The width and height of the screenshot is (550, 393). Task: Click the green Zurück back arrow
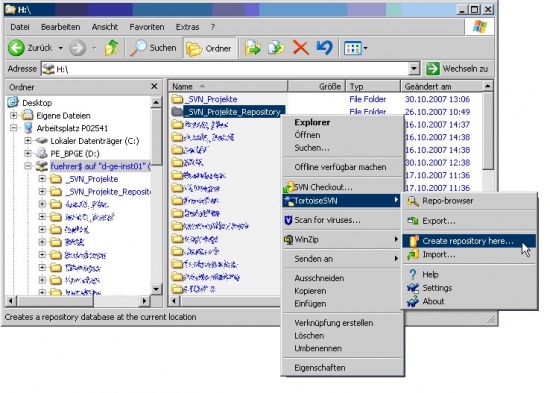[x=16, y=48]
